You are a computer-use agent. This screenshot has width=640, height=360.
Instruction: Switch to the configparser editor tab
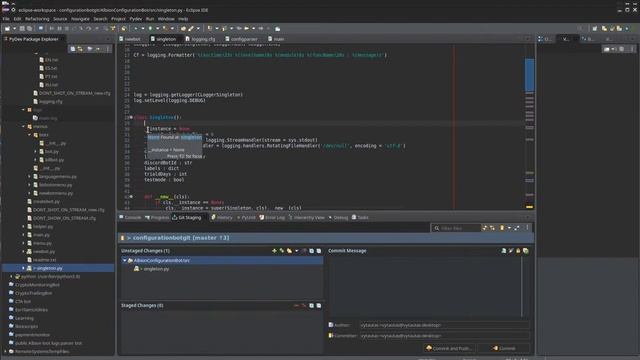241,39
